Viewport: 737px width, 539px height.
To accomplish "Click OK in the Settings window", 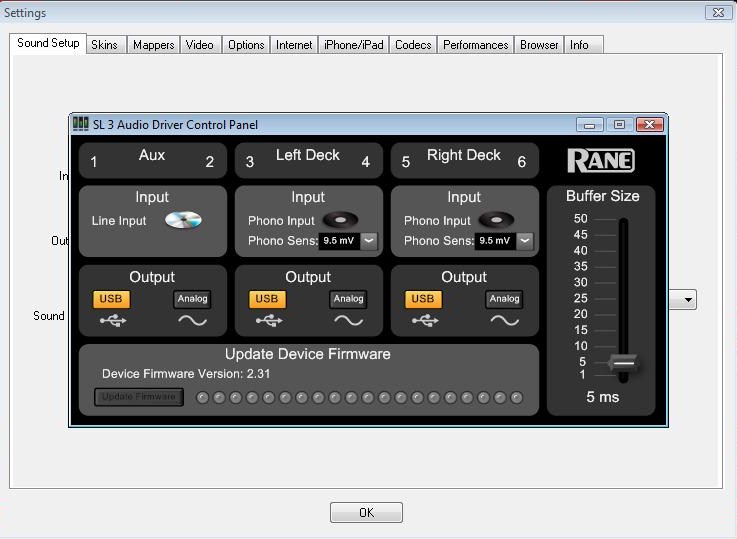I will click(x=366, y=512).
